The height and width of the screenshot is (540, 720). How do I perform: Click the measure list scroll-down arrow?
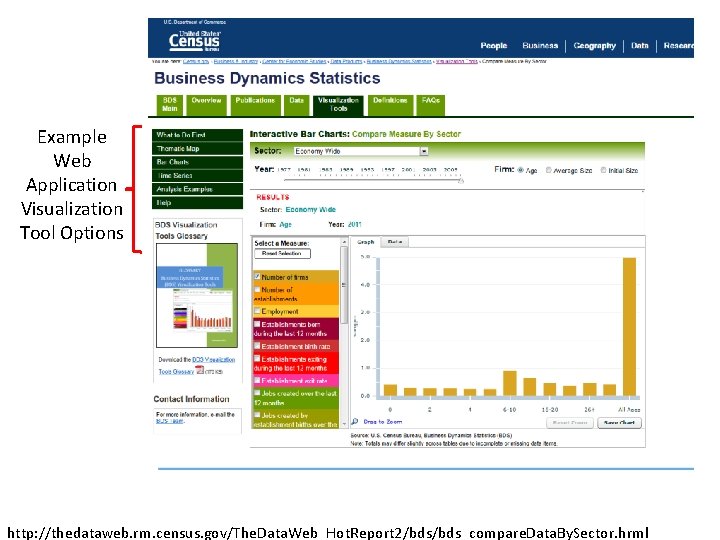[x=344, y=425]
